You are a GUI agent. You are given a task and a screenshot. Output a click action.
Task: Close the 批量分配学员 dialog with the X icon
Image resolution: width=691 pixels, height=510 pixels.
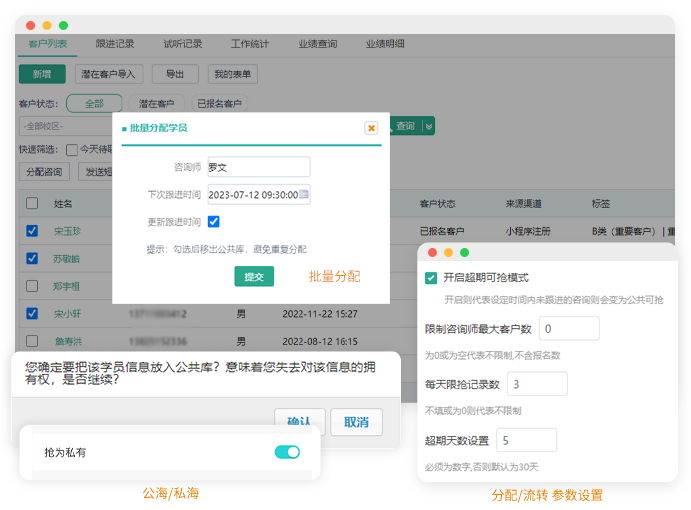click(x=371, y=128)
